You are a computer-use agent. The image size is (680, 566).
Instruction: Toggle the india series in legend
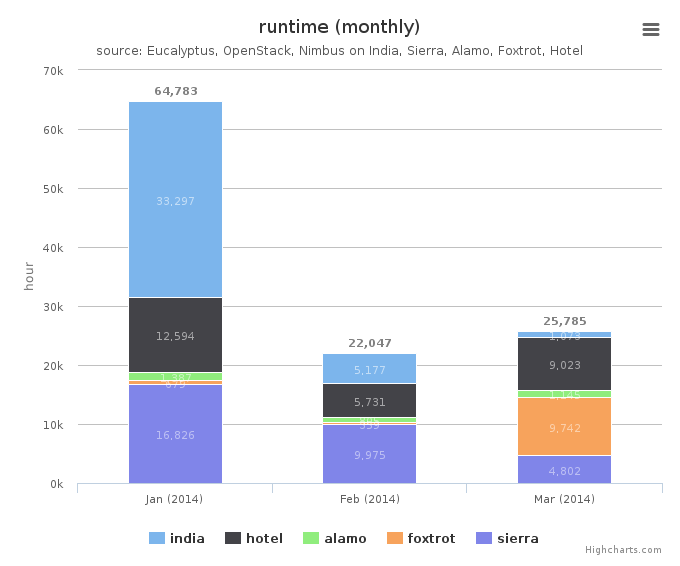pos(177,538)
